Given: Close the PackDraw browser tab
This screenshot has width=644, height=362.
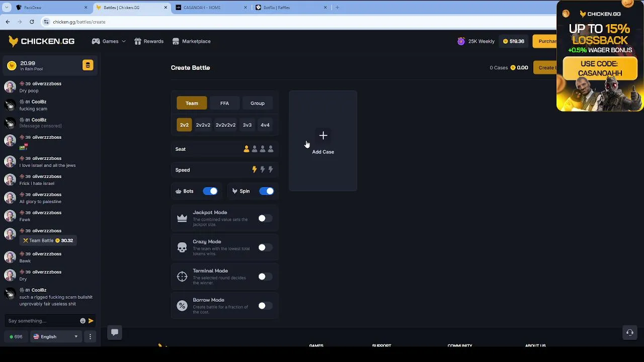Looking at the screenshot, I should click(x=86, y=8).
